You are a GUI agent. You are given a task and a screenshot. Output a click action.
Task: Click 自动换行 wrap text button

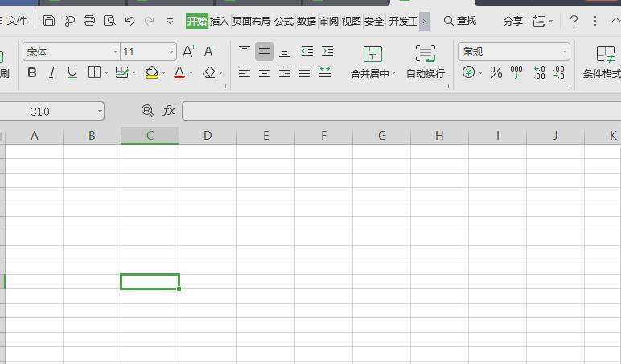(x=426, y=62)
